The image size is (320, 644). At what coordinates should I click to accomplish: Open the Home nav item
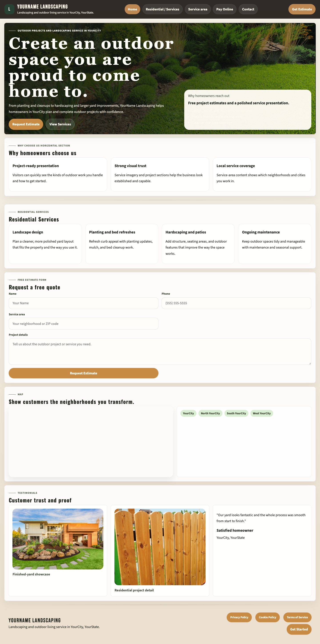pos(132,9)
